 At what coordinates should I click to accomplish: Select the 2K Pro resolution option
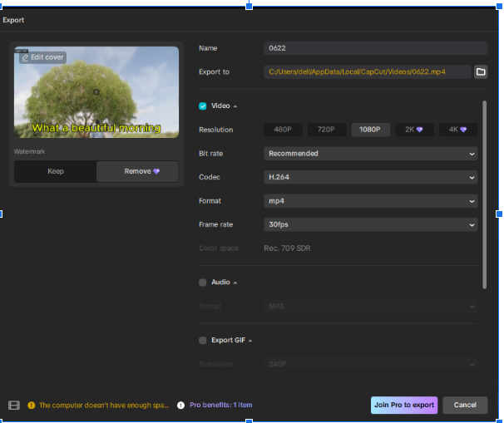(x=413, y=130)
